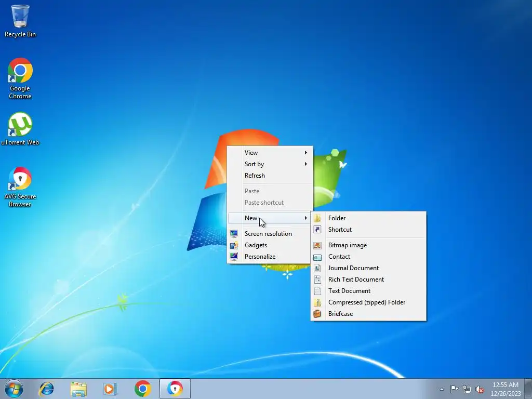Select the New menu entry

point(270,218)
